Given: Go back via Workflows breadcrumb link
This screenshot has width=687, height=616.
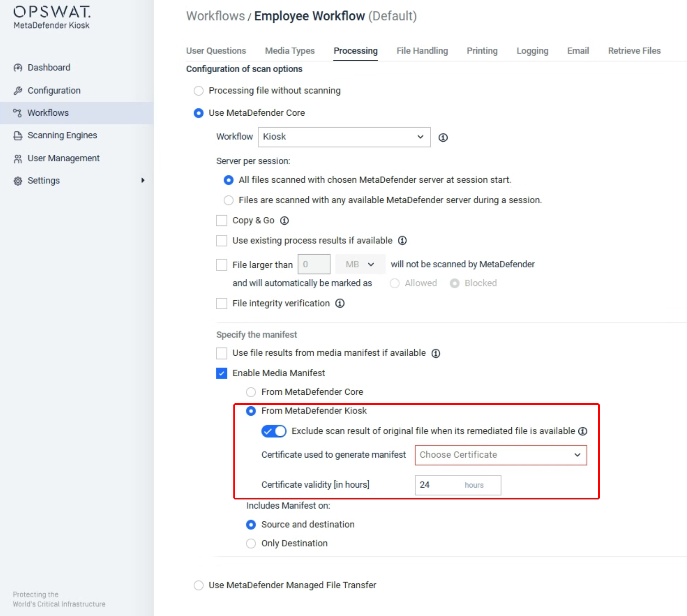Looking at the screenshot, I should (x=215, y=16).
